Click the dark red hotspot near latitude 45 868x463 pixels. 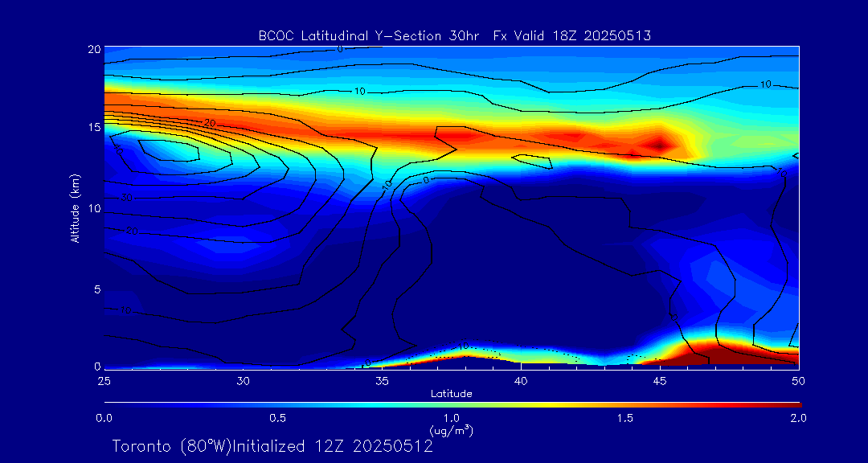(659, 145)
